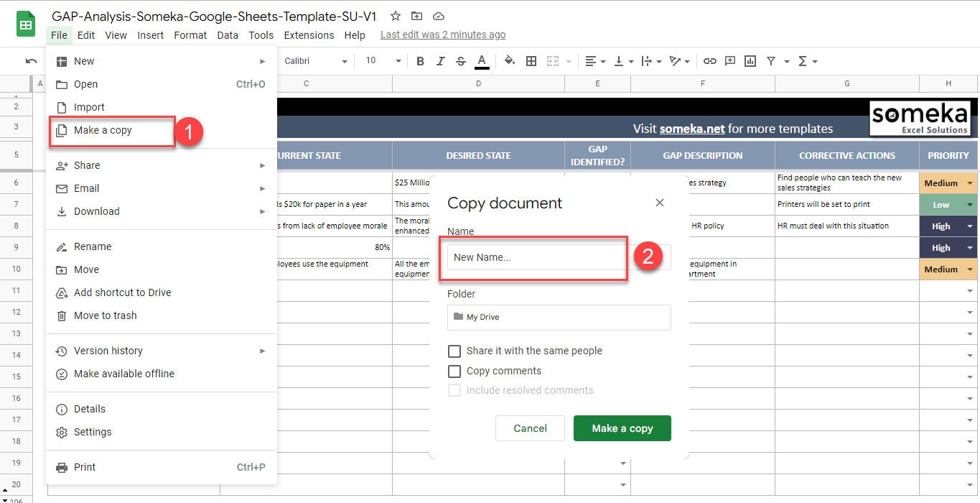The image size is (980, 503).
Task: Click the filter funnel icon
Action: click(771, 61)
